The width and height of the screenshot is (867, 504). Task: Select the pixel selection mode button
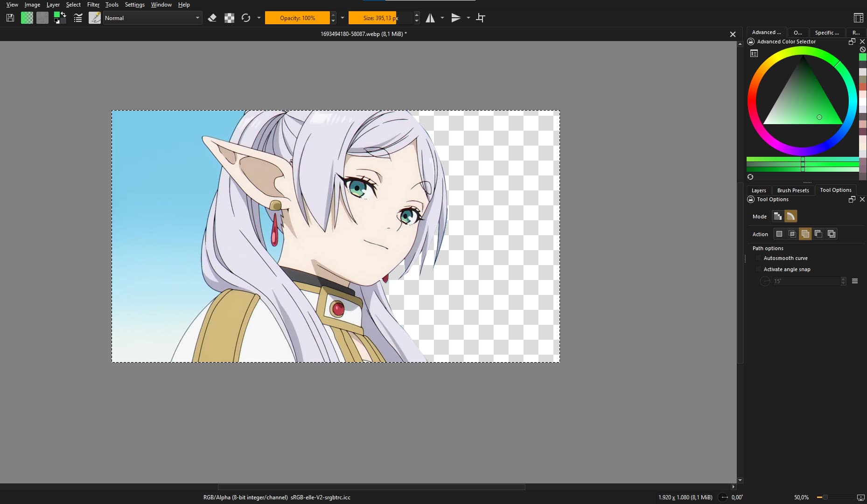(777, 216)
